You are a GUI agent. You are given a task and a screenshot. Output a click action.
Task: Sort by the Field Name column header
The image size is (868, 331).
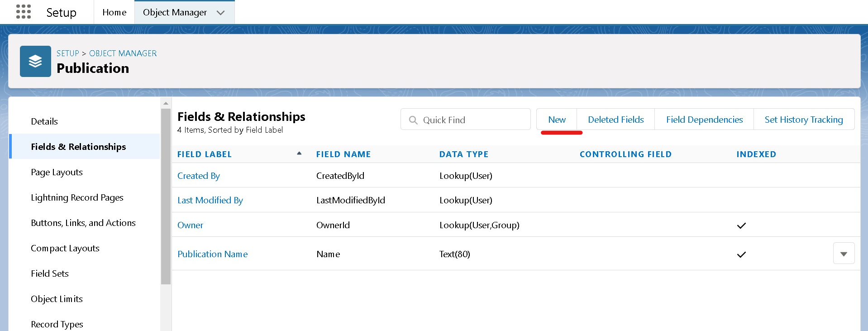pos(343,154)
